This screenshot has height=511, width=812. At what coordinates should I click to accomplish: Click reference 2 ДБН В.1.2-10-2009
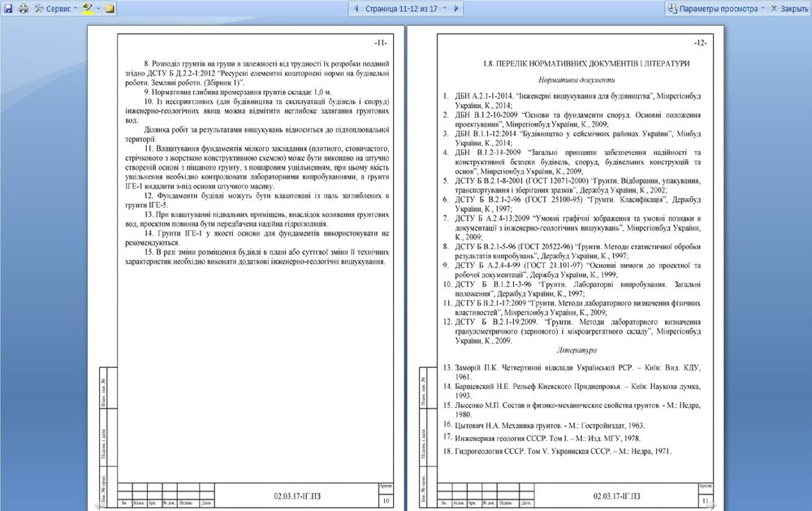pos(572,119)
